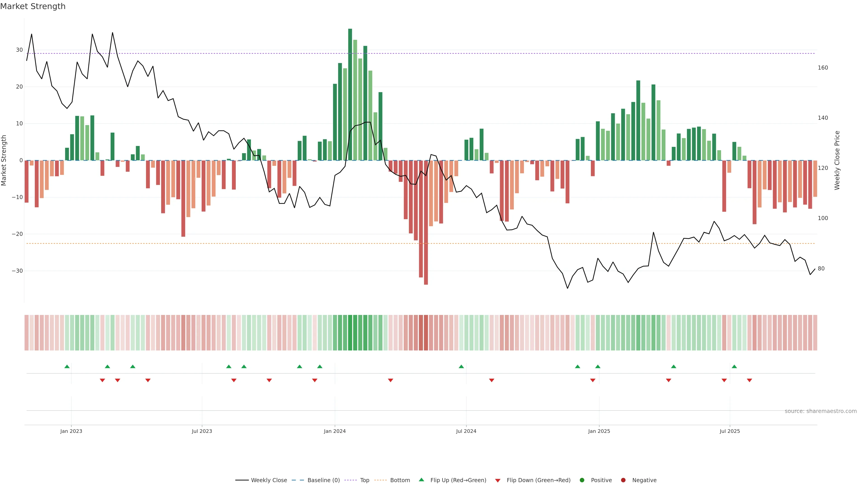Click the Negative red circle legend icon
Screen dimensions: 868x488
click(x=623, y=480)
